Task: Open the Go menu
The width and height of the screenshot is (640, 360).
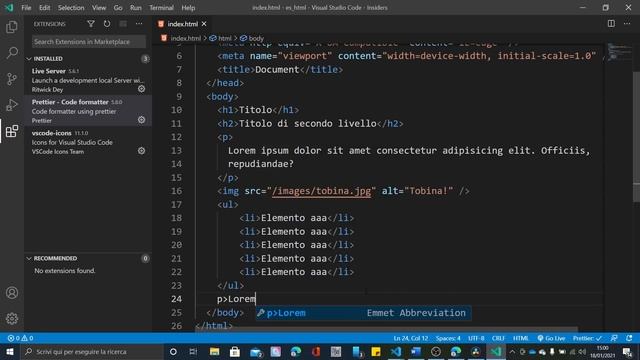Action: 118,8
